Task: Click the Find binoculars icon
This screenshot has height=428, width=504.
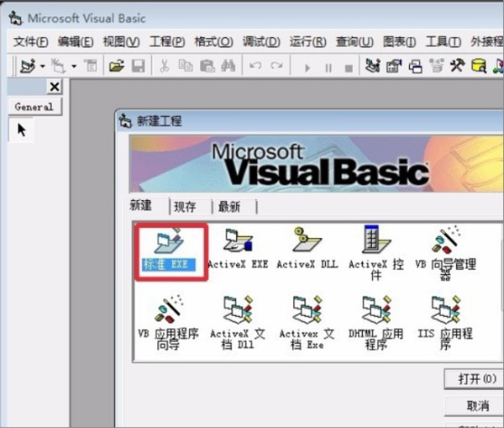Action: (x=228, y=66)
